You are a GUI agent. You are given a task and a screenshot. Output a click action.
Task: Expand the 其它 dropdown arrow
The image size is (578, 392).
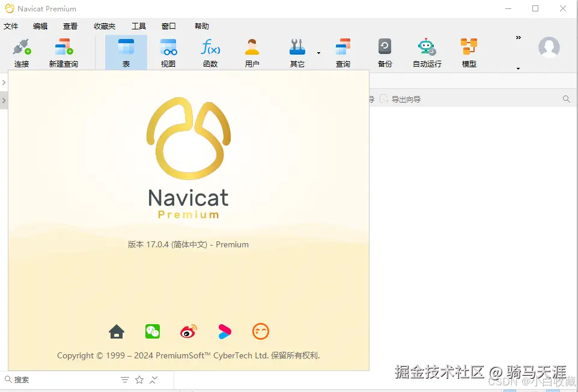click(318, 53)
